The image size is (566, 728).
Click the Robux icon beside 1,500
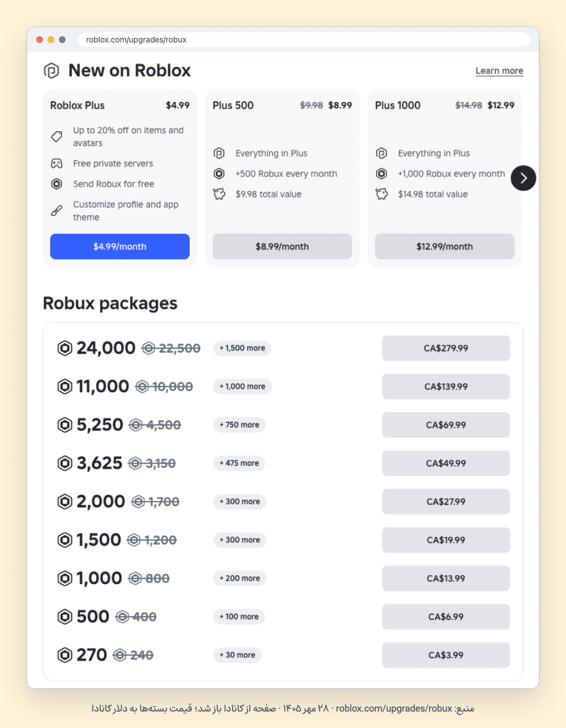click(65, 540)
